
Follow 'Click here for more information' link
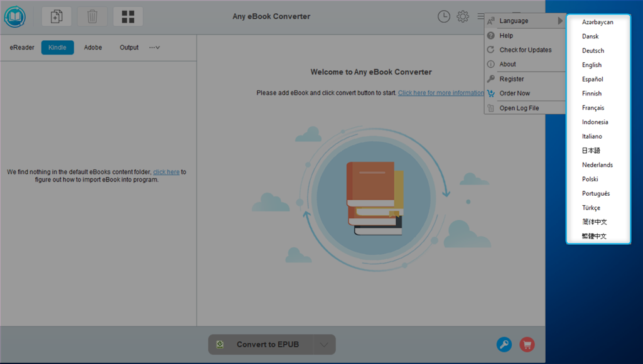tap(441, 93)
